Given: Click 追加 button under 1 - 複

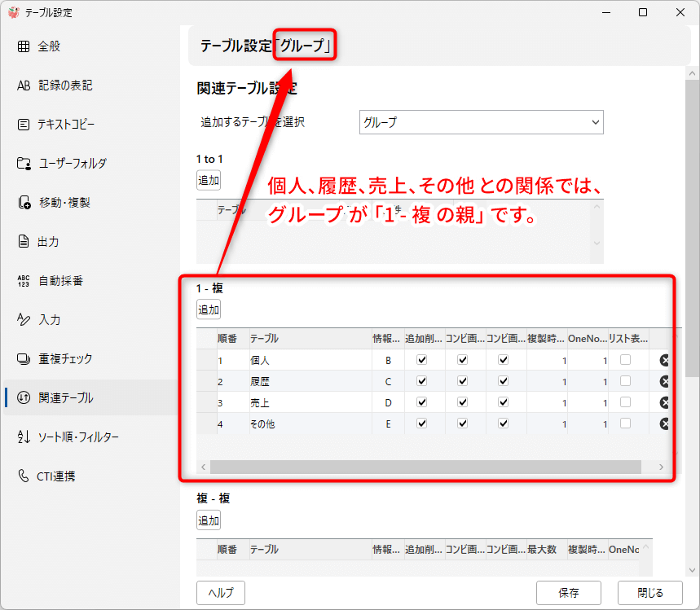Looking at the screenshot, I should 209,309.
